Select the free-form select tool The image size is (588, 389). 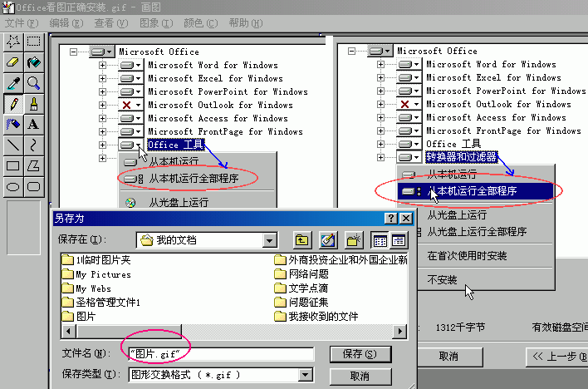click(x=13, y=42)
